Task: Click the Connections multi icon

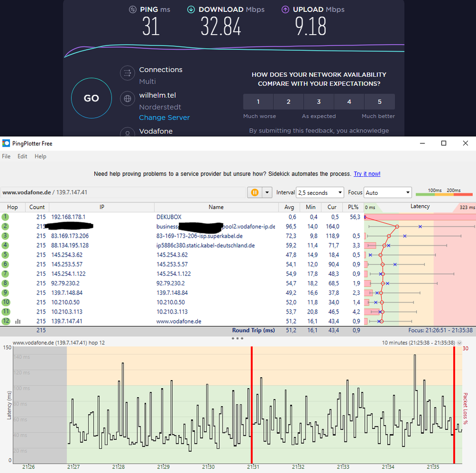Action: (x=128, y=73)
